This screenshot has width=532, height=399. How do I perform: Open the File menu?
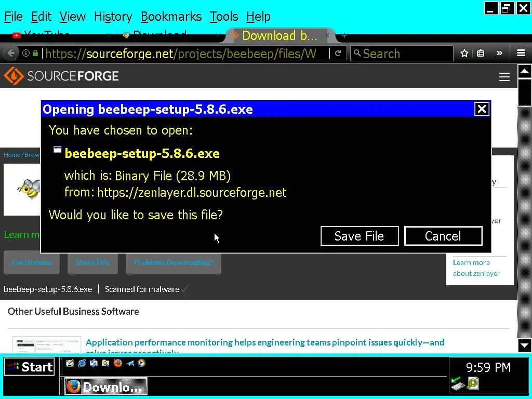point(14,16)
